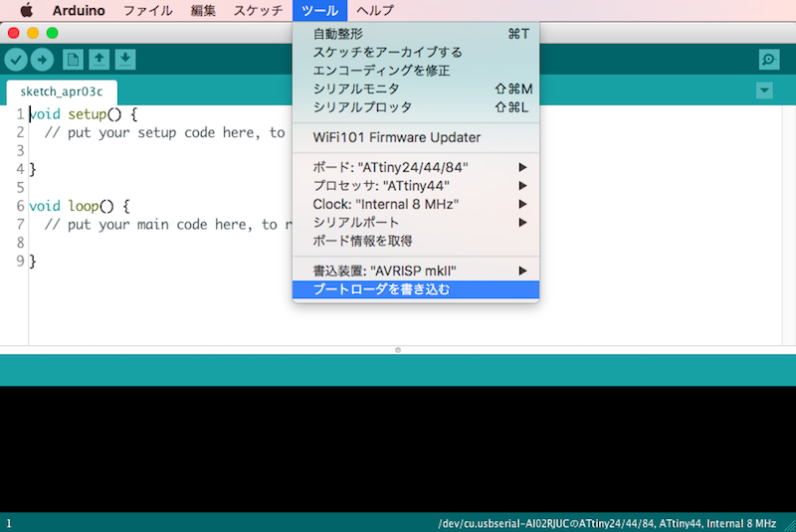Choose シリアルモニタ menu entry
This screenshot has height=532, width=796.
(x=416, y=89)
